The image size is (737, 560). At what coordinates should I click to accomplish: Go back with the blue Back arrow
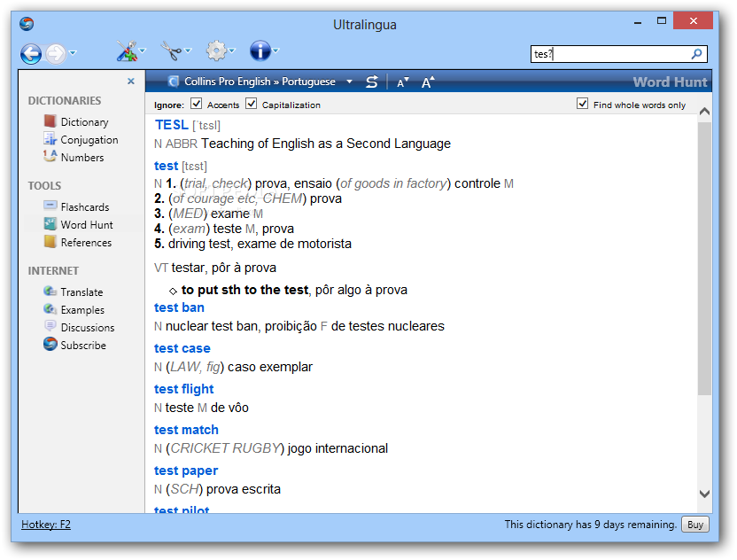coord(30,53)
